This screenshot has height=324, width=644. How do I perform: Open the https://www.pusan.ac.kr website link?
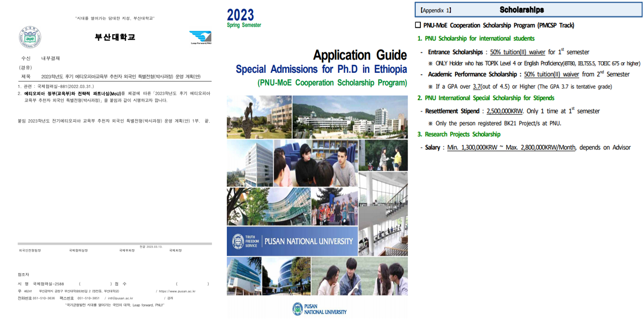click(x=177, y=291)
